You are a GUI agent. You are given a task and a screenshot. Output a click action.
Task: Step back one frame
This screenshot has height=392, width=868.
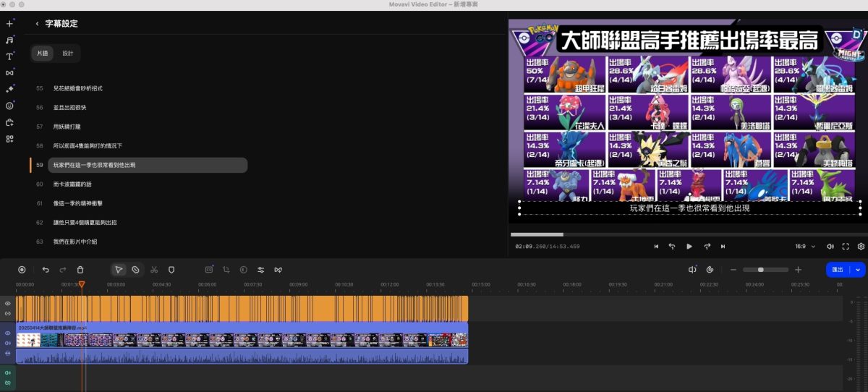coord(672,247)
